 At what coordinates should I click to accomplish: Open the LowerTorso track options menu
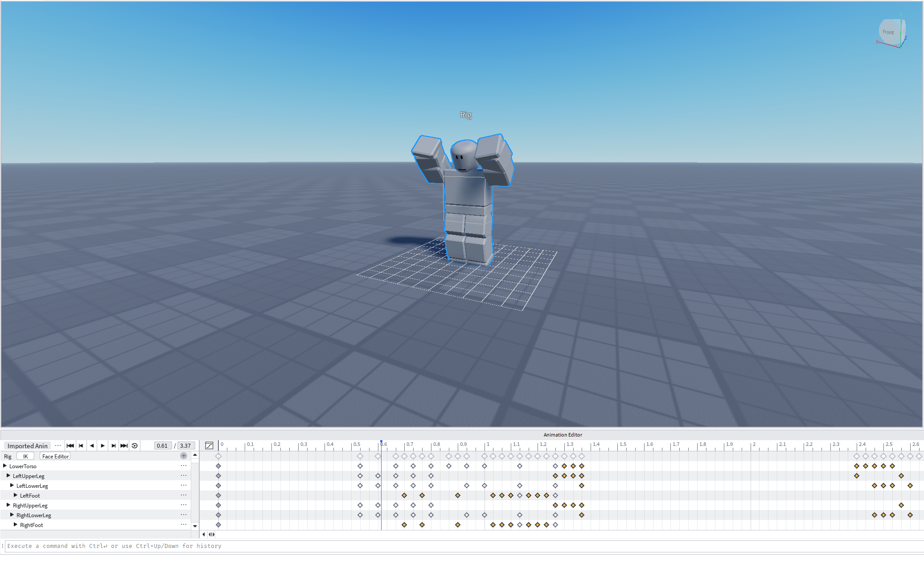(x=184, y=466)
